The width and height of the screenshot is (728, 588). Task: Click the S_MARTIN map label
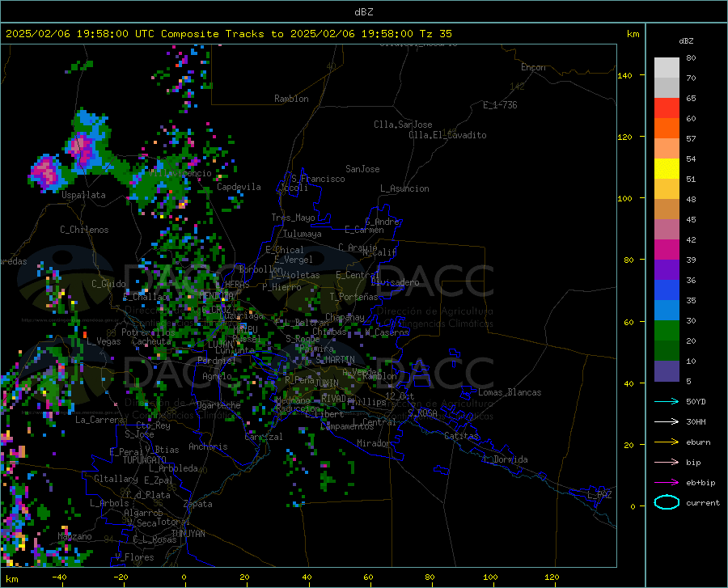[x=335, y=360]
